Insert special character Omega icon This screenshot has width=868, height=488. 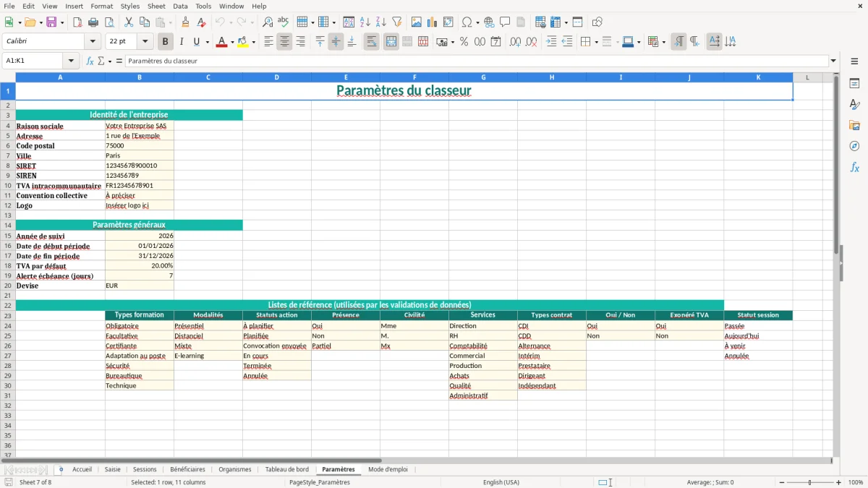click(467, 22)
